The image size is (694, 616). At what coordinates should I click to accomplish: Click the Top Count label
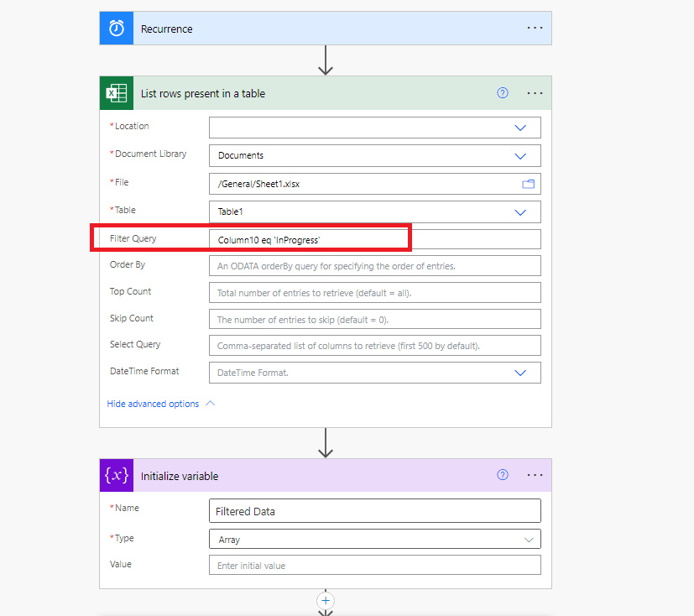pyautogui.click(x=130, y=291)
